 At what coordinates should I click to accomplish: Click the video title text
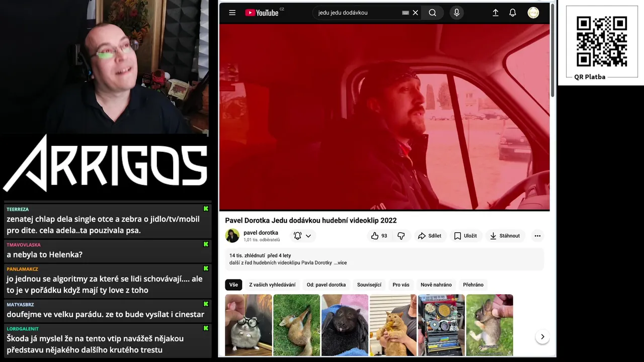pyautogui.click(x=311, y=220)
